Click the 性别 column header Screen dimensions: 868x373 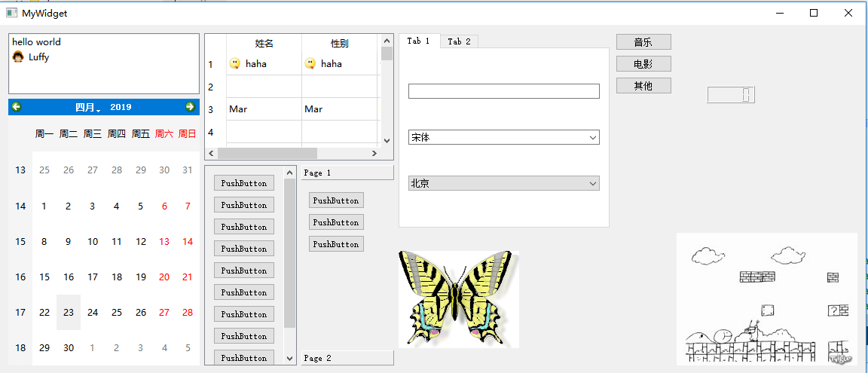pyautogui.click(x=339, y=43)
